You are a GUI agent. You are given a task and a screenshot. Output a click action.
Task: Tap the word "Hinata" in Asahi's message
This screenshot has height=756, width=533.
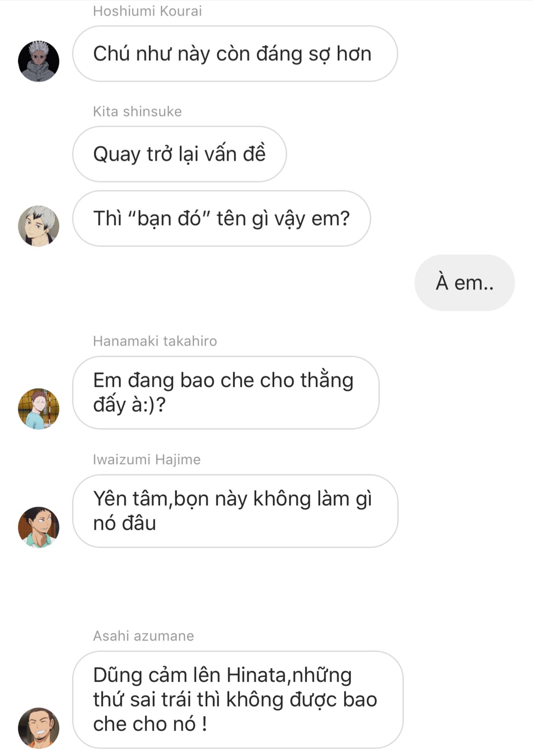pyautogui.click(x=258, y=675)
